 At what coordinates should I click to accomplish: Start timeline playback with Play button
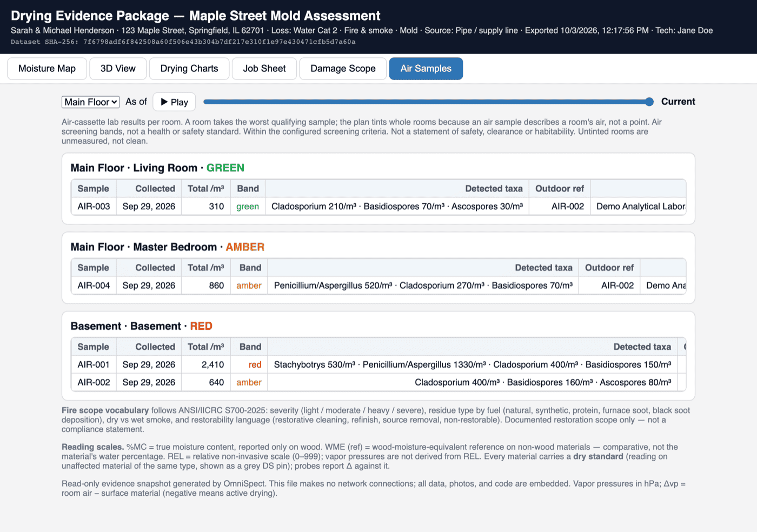pos(174,102)
